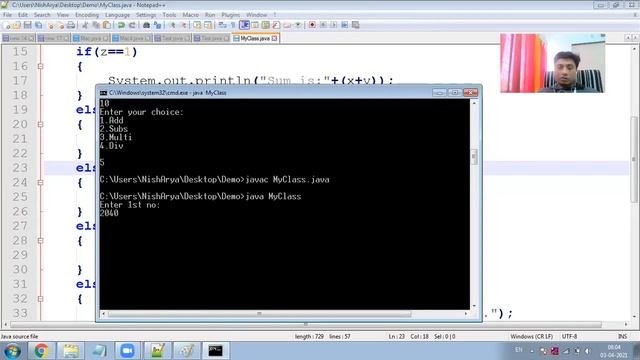Image resolution: width=640 pixels, height=360 pixels.
Task: Open the Windows (CR LF) line ending selector
Action: pyautogui.click(x=531, y=336)
